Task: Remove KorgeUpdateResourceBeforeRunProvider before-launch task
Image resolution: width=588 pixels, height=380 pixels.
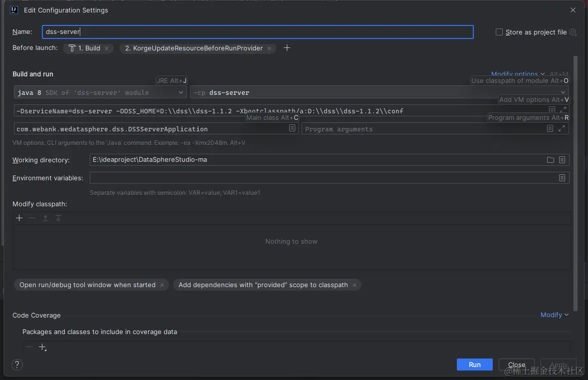Action: click(269, 48)
